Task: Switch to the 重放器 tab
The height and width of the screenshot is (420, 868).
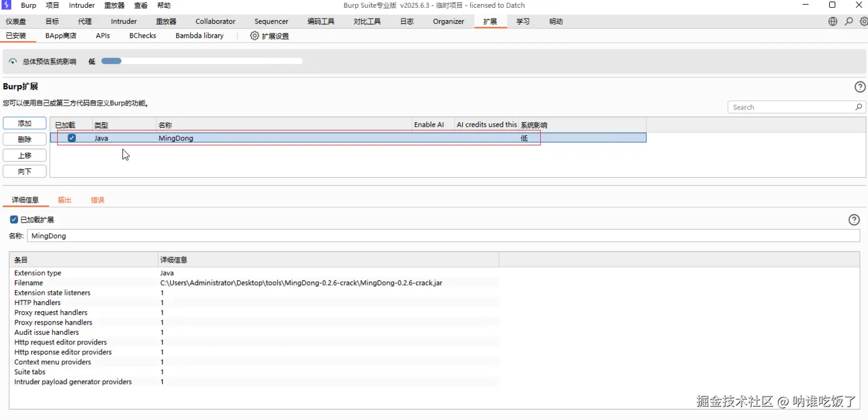Action: [166, 21]
